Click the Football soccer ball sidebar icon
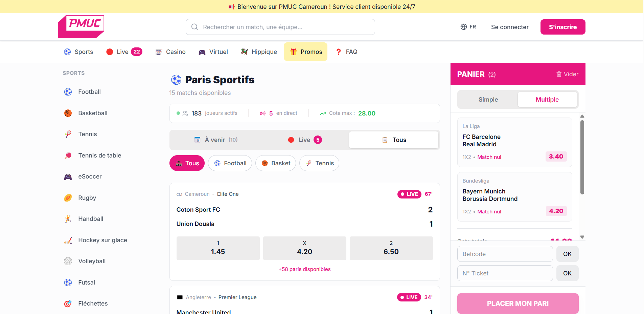 pos(68,92)
